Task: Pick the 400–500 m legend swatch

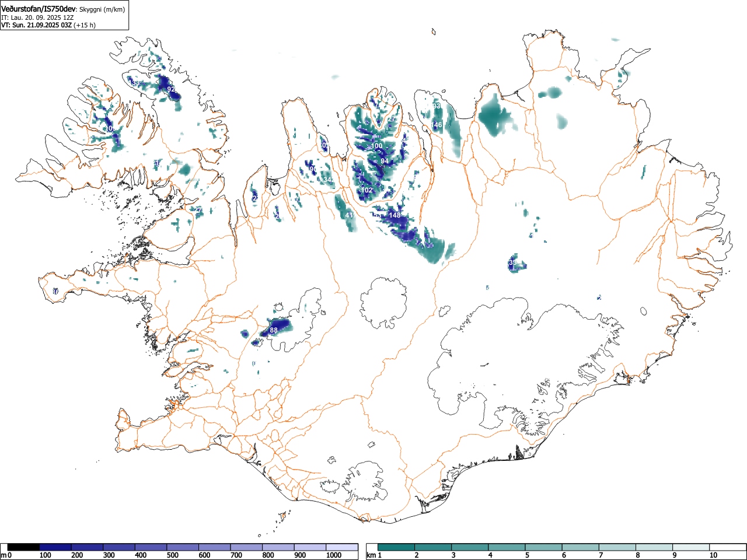Action: click(151, 547)
